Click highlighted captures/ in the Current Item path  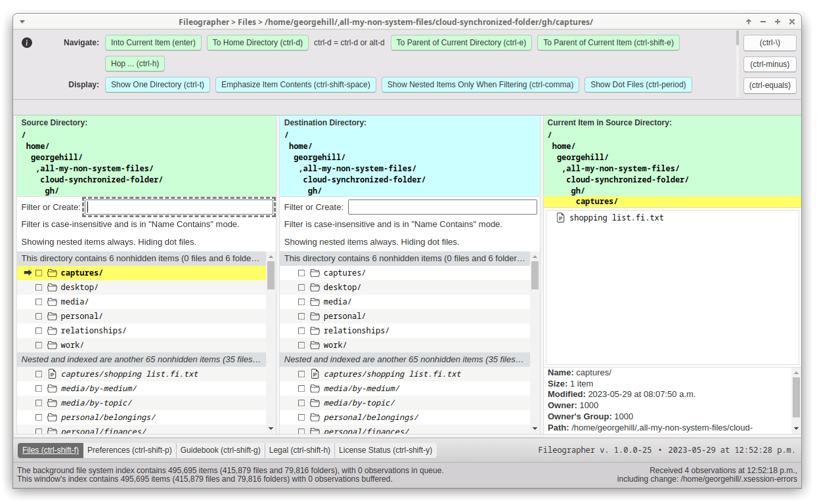597,201
